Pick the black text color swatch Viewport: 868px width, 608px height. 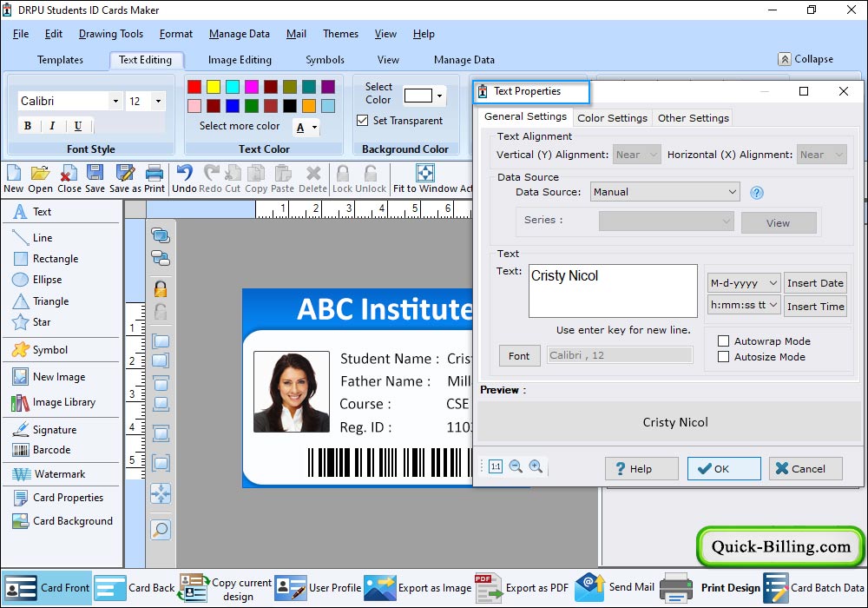(290, 105)
